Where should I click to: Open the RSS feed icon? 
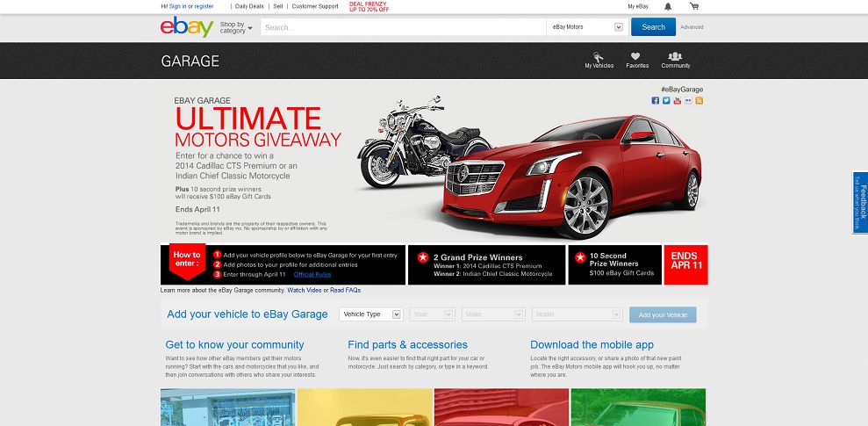click(699, 101)
